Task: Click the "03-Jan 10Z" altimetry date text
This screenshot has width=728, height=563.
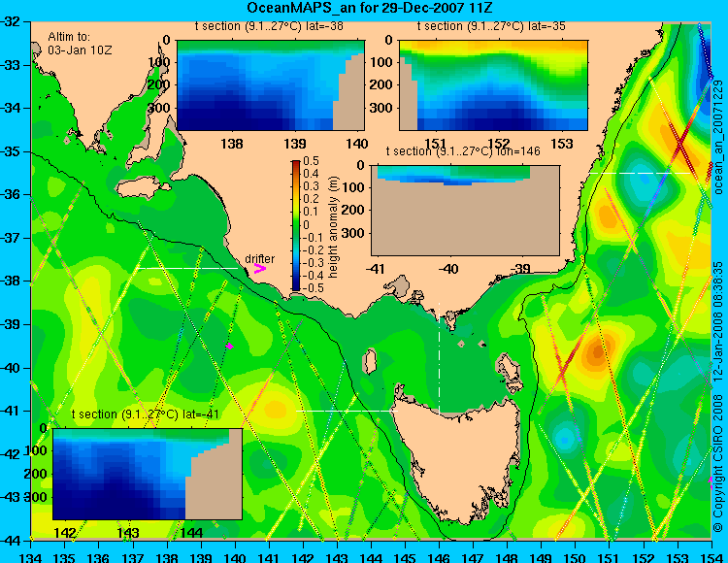Action: (x=80, y=50)
